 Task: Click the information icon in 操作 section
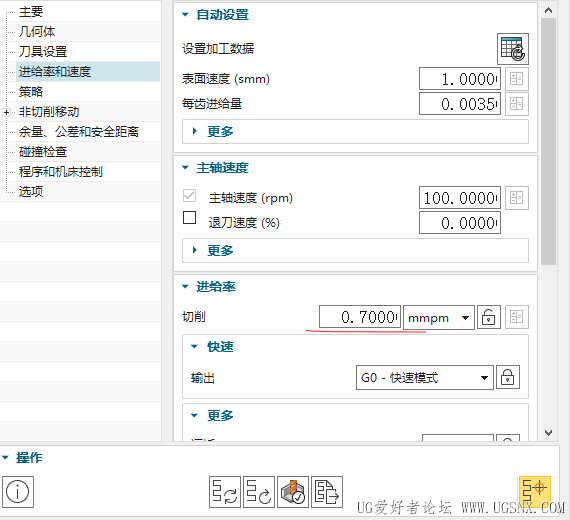point(18,492)
